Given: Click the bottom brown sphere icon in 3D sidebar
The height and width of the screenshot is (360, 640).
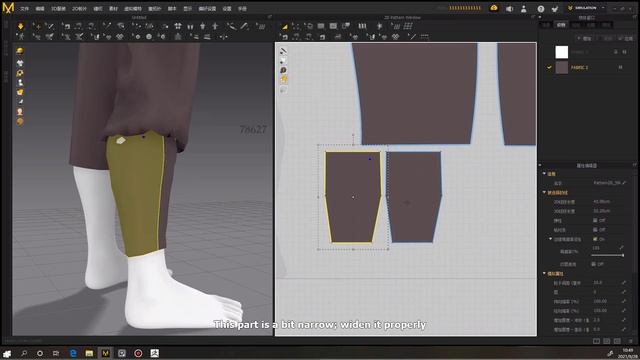Looking at the screenshot, I should point(20,122).
